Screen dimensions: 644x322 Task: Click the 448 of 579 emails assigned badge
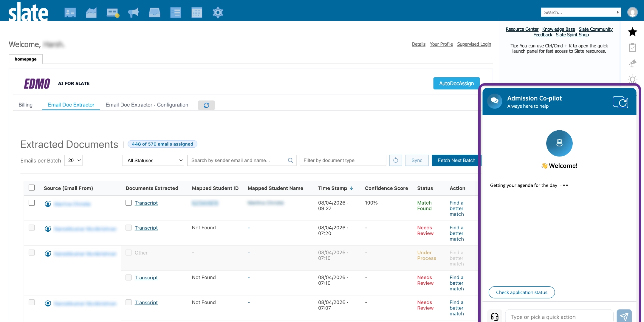[162, 144]
